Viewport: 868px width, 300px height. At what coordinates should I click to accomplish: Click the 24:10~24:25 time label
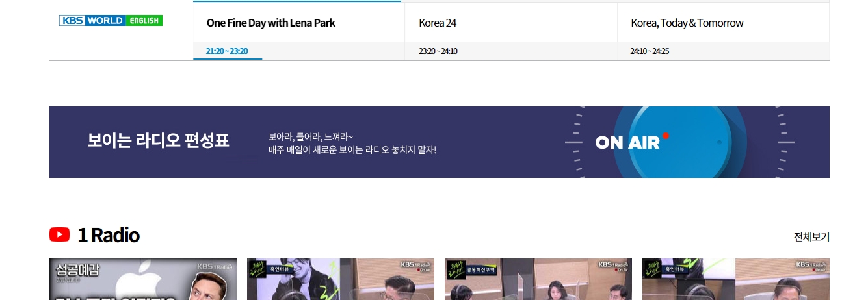[650, 51]
